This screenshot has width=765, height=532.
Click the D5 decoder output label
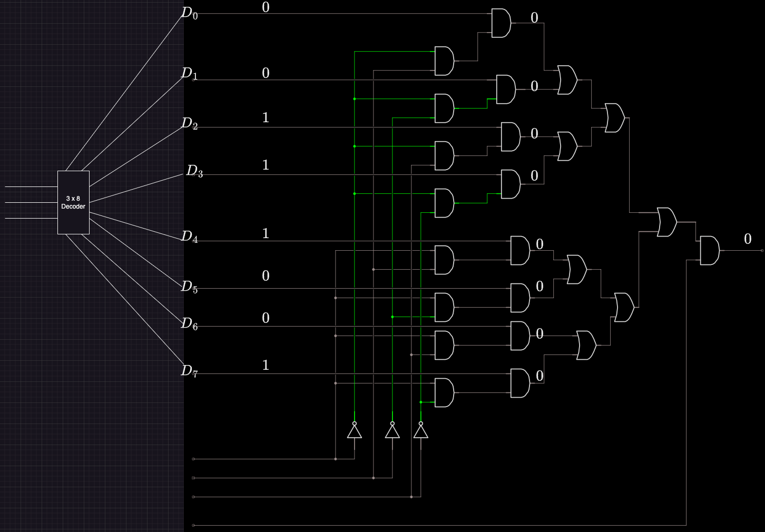pos(190,287)
